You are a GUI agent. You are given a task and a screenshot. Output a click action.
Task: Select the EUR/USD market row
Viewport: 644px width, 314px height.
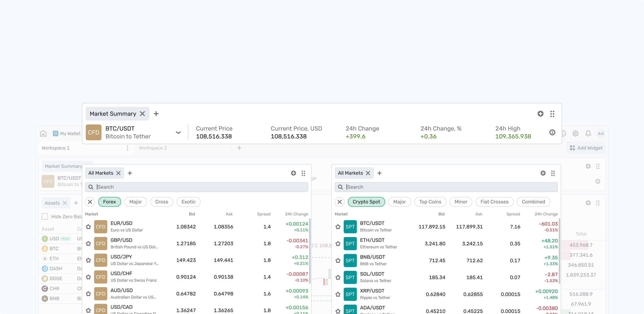pos(197,227)
